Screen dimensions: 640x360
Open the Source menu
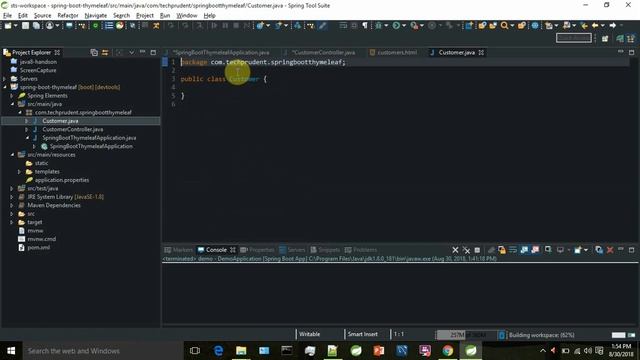point(42,16)
